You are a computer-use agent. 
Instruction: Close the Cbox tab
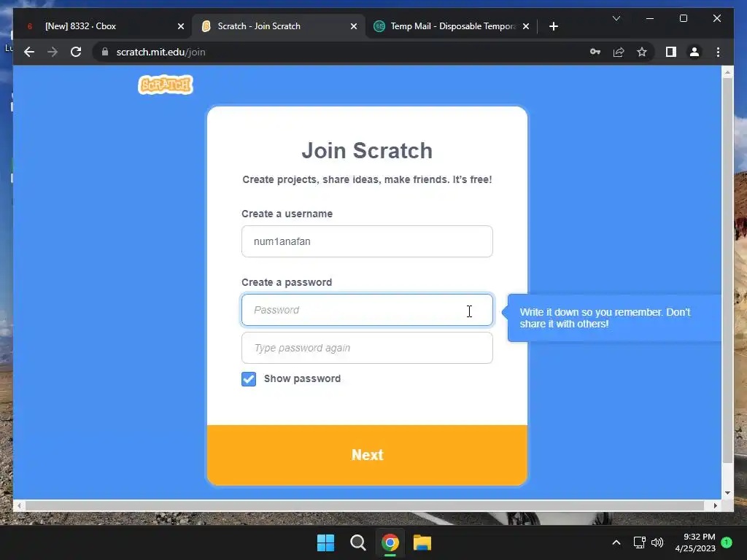pos(181,26)
